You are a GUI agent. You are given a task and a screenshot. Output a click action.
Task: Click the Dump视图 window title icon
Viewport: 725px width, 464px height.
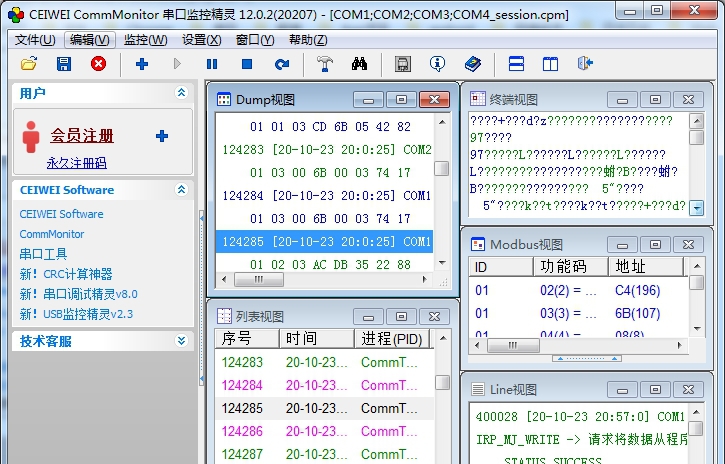click(x=224, y=99)
